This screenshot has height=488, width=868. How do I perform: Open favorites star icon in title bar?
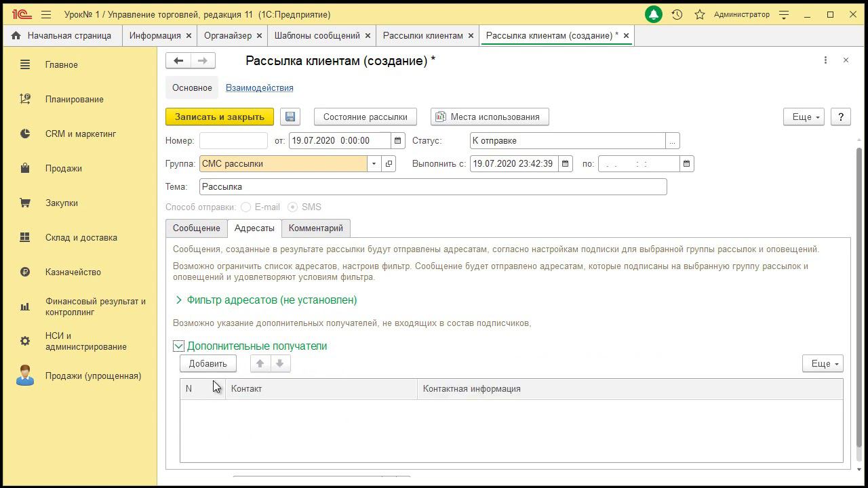[x=700, y=14]
